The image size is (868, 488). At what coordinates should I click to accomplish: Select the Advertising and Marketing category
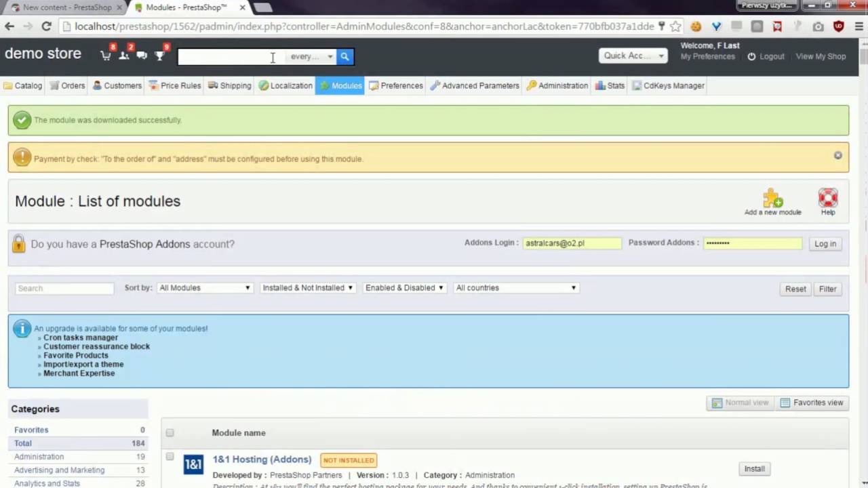[x=60, y=470]
